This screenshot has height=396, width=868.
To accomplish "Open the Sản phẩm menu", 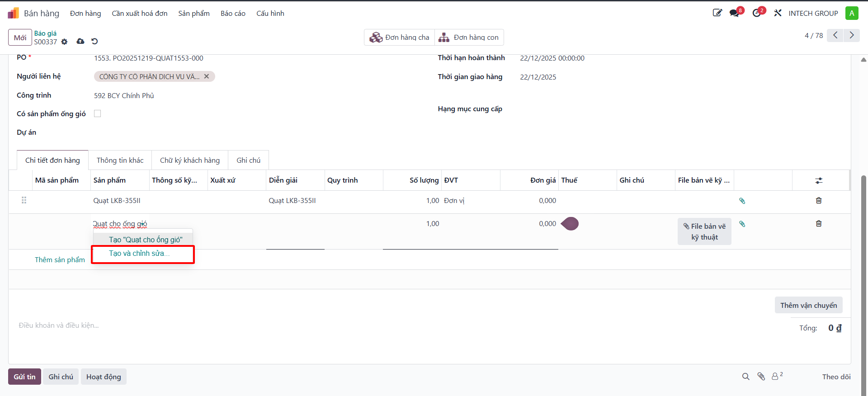I will pyautogui.click(x=194, y=14).
